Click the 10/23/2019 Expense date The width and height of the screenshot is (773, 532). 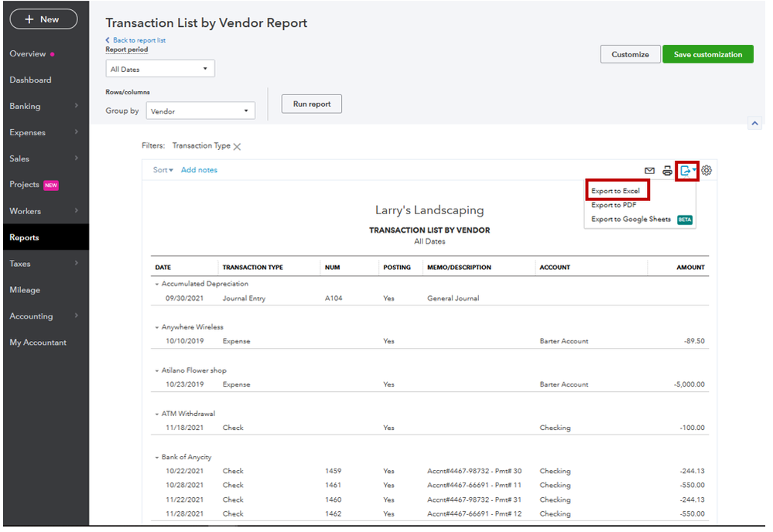(184, 384)
